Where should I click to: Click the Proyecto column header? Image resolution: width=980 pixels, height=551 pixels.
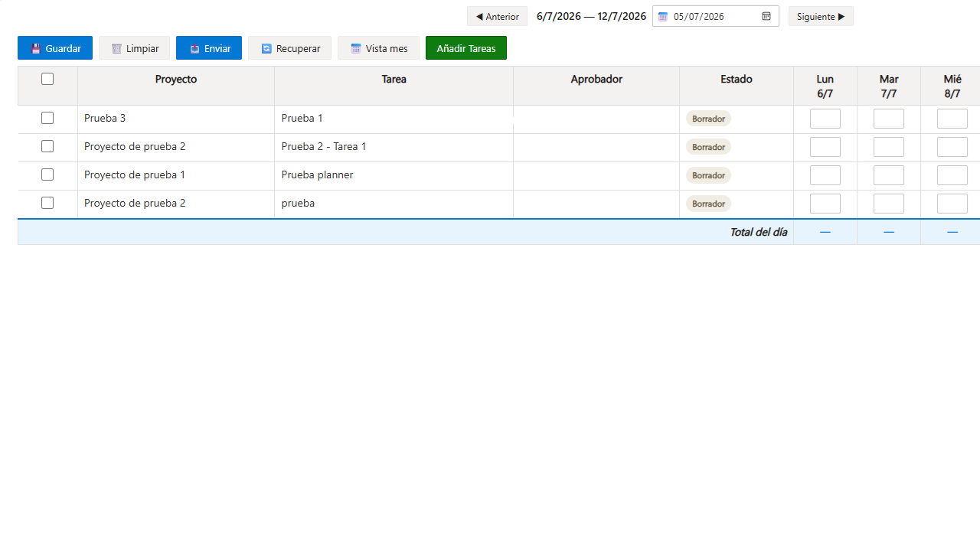point(176,79)
